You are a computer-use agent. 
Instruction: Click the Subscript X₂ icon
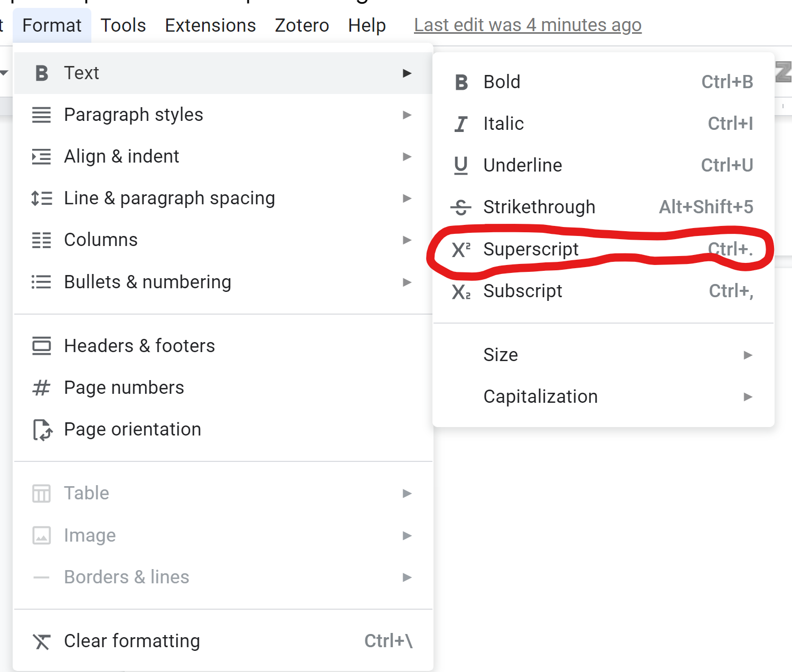461,291
